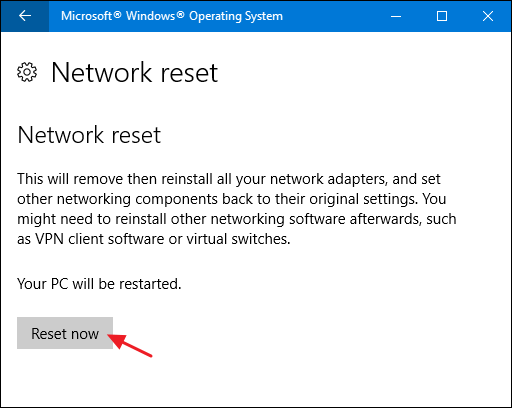Click the 'Your PC will be restarted.' text
This screenshot has width=512, height=408.
click(99, 284)
